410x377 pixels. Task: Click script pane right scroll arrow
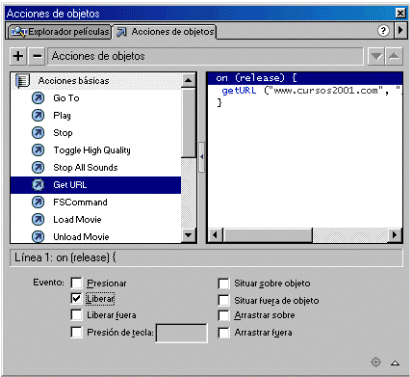click(x=395, y=235)
